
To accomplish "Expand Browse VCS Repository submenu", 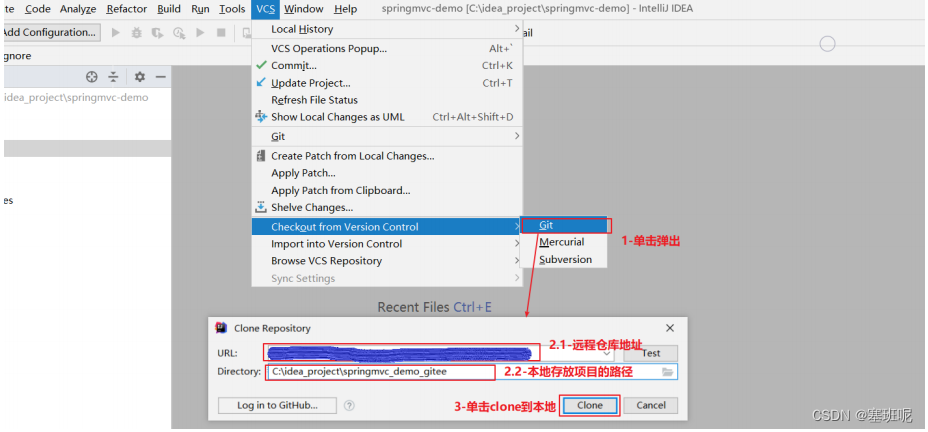I will (388, 261).
